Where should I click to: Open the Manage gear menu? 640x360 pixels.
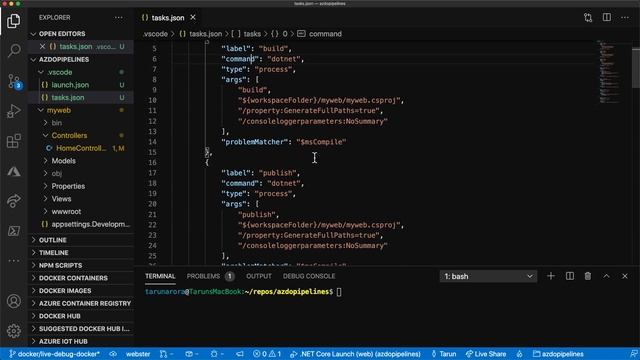(x=14, y=331)
